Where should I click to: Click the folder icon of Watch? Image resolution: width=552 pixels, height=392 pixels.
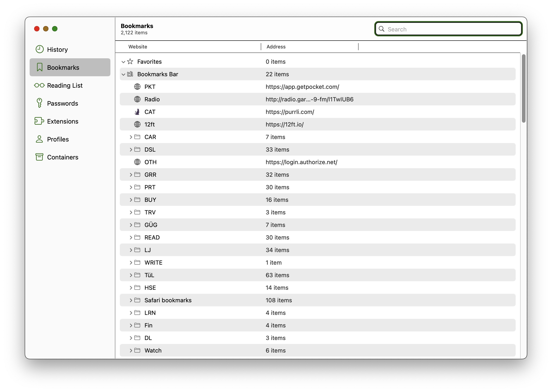pyautogui.click(x=137, y=350)
